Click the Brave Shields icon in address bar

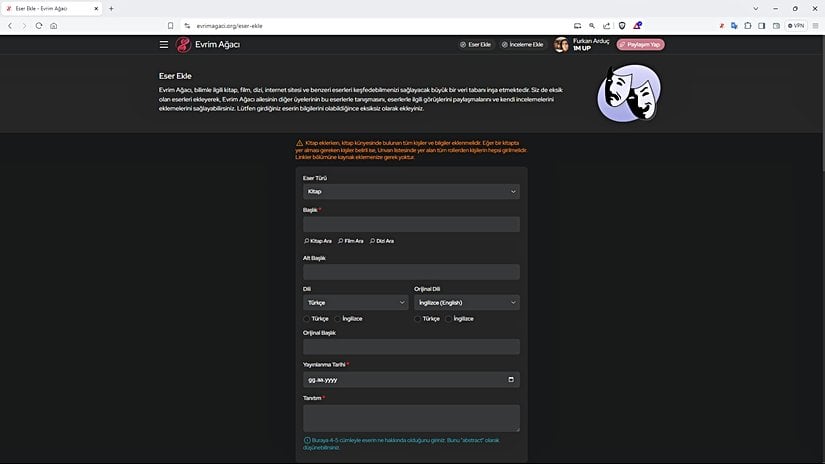pyautogui.click(x=621, y=25)
